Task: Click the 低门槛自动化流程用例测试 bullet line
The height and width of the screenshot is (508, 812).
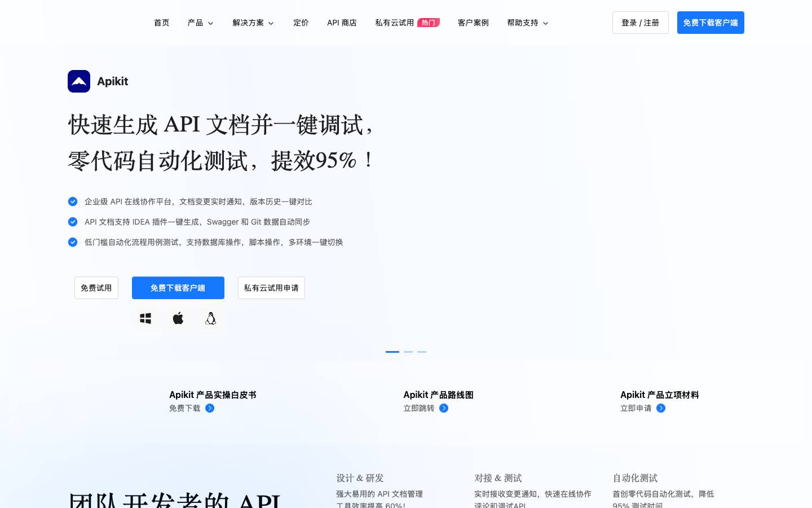Action: tap(214, 242)
